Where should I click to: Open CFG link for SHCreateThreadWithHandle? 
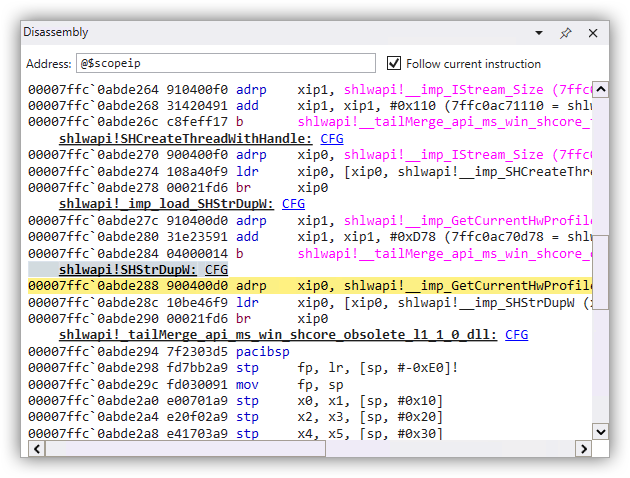(332, 138)
